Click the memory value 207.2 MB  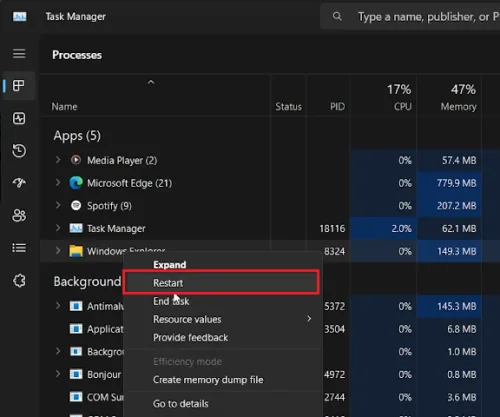(x=457, y=206)
